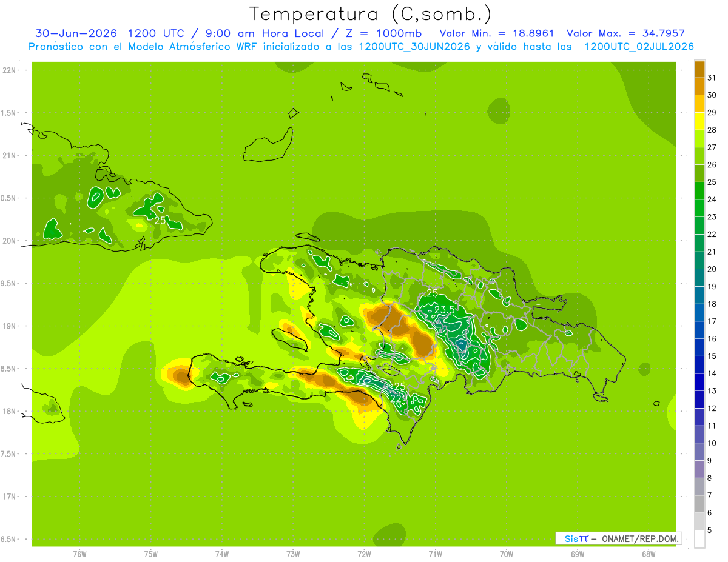Click the "22N" latitude label

pos(9,70)
